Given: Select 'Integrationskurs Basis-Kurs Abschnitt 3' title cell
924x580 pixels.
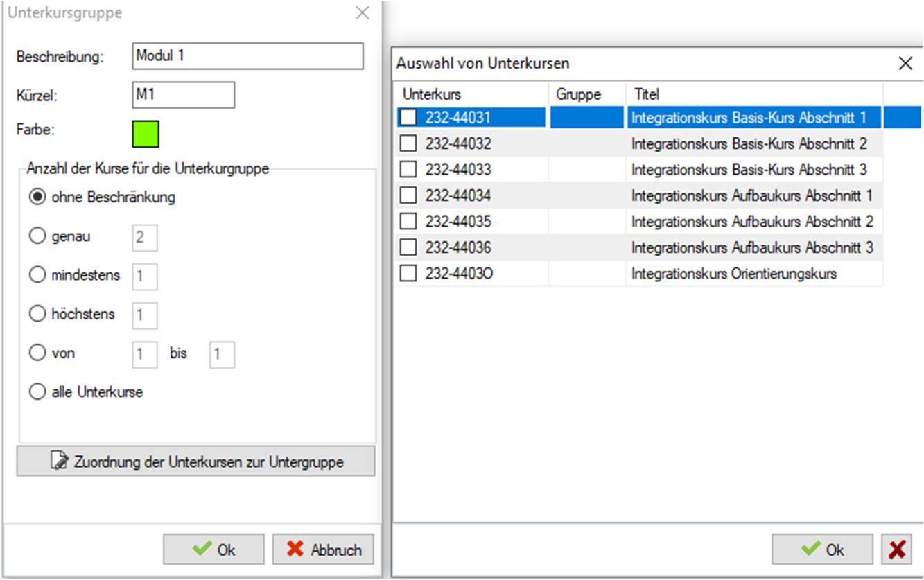Looking at the screenshot, I should tap(754, 170).
